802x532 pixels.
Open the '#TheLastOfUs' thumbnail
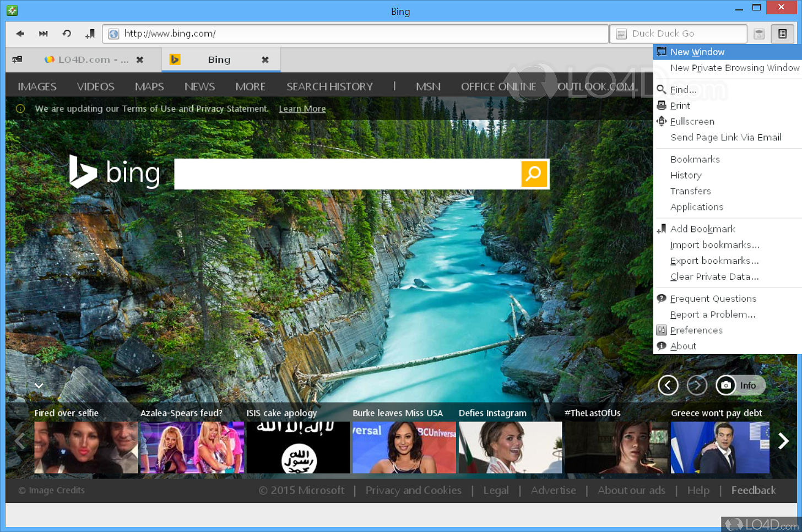616,447
